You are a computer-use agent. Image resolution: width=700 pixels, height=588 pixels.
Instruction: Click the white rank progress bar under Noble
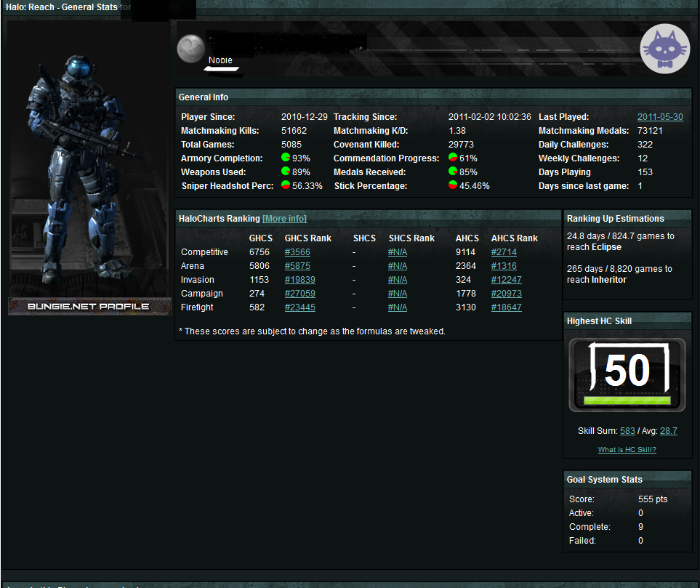pyautogui.click(x=222, y=69)
